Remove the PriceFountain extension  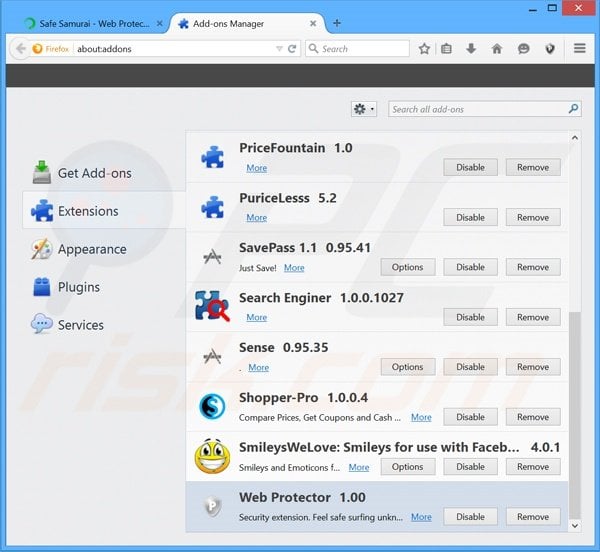pyautogui.click(x=533, y=167)
